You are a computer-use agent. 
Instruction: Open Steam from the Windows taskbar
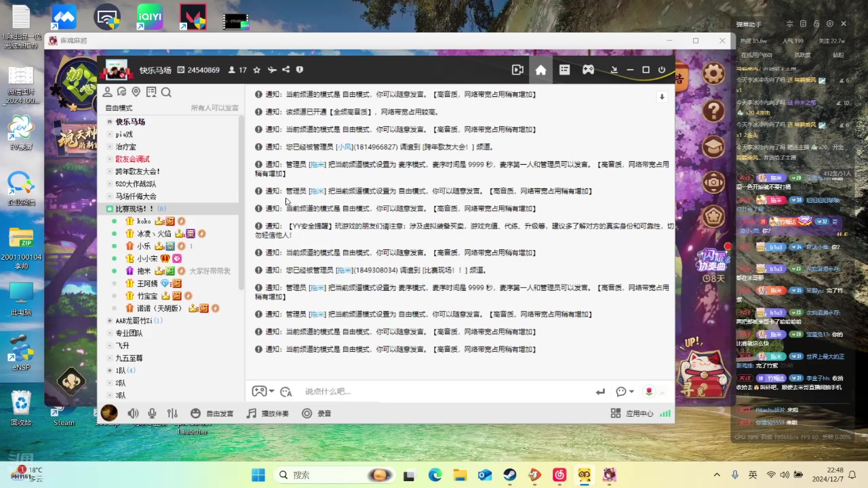(510, 475)
